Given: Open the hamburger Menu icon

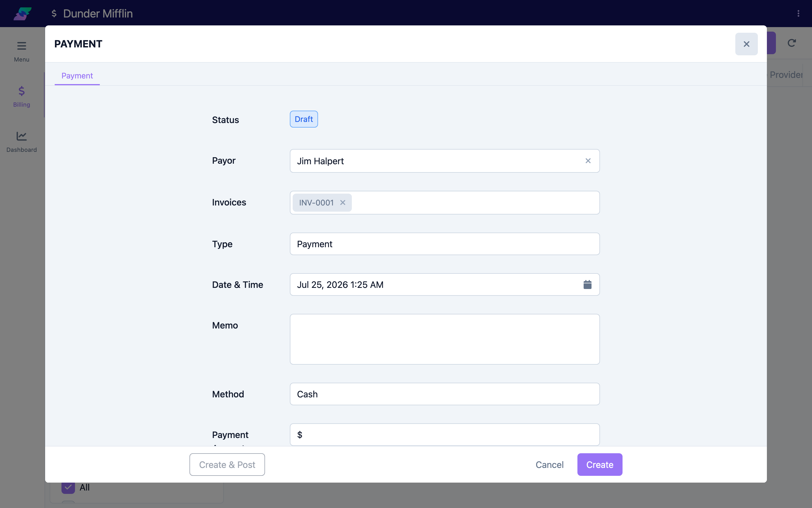Looking at the screenshot, I should [21, 46].
